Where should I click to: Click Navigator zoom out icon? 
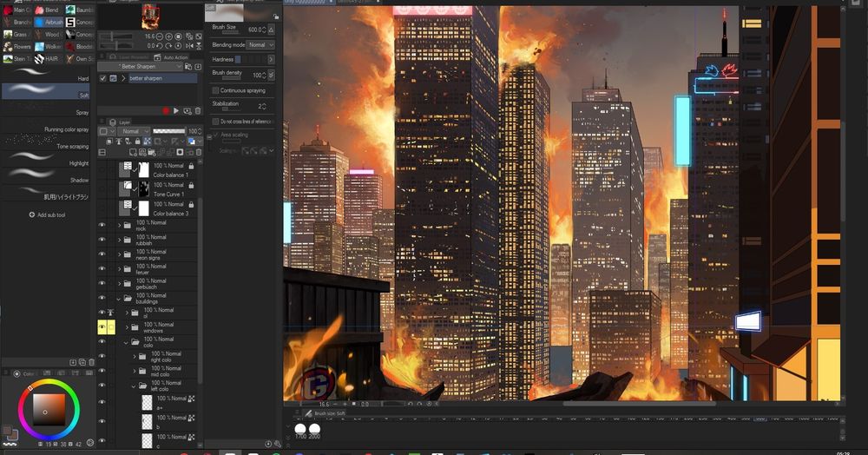[x=160, y=36]
